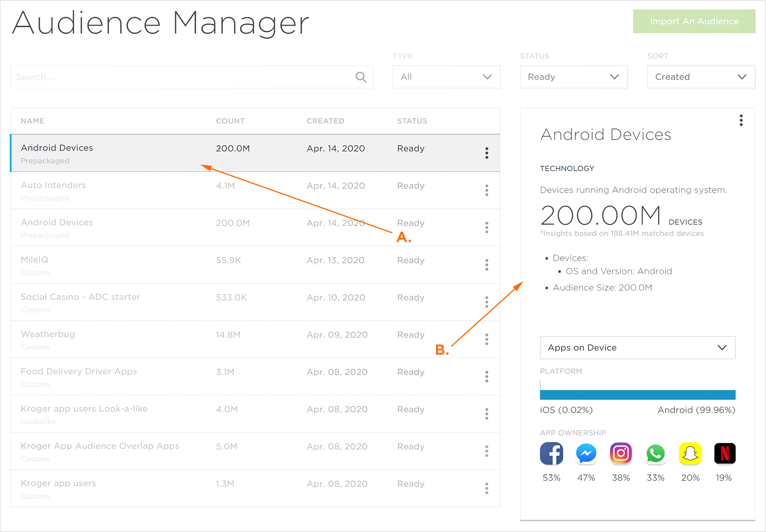Select the Auto Intenders audience
This screenshot has height=532, width=766.
click(x=255, y=190)
